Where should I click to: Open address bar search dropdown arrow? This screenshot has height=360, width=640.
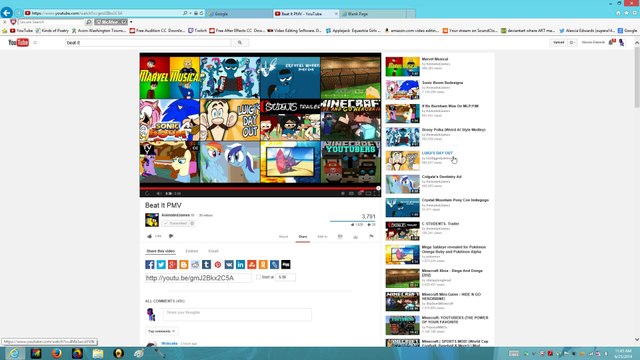pyautogui.click(x=190, y=13)
